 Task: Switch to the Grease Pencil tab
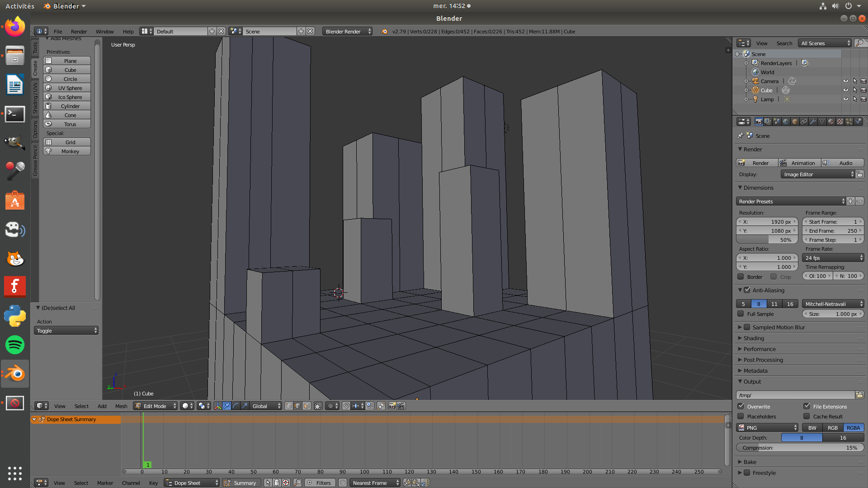35,161
